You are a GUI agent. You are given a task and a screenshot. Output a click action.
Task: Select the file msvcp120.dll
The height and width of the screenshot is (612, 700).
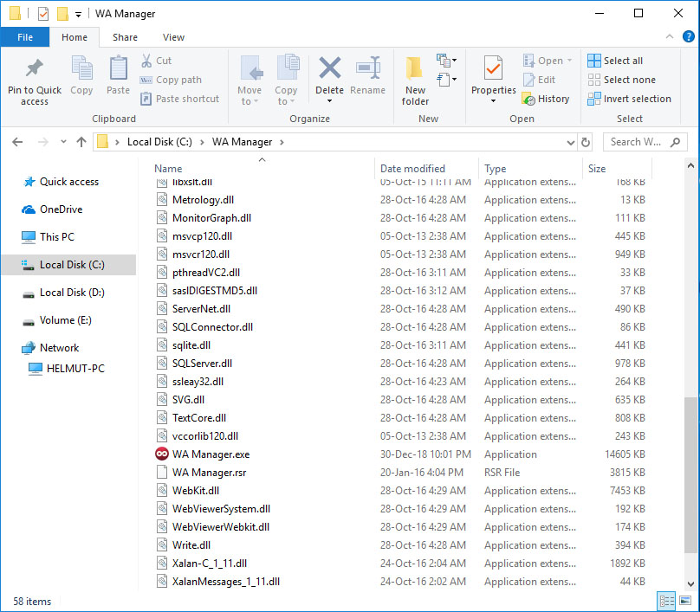point(202,236)
